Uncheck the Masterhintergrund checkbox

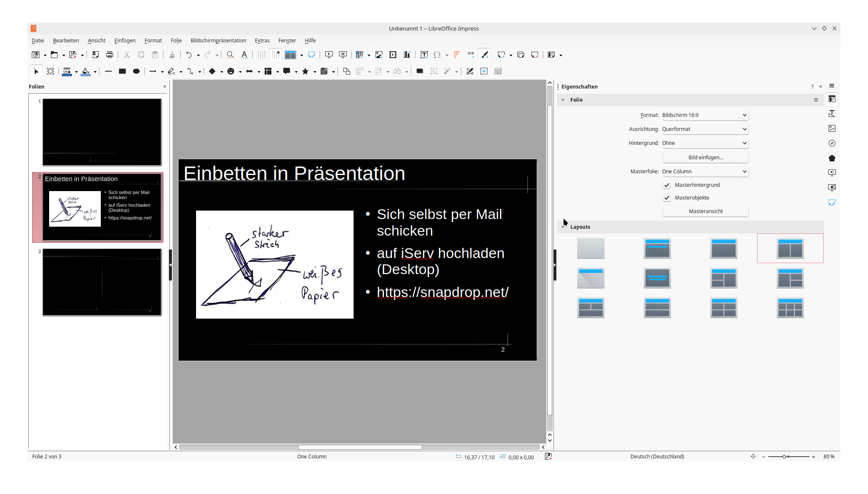click(667, 185)
